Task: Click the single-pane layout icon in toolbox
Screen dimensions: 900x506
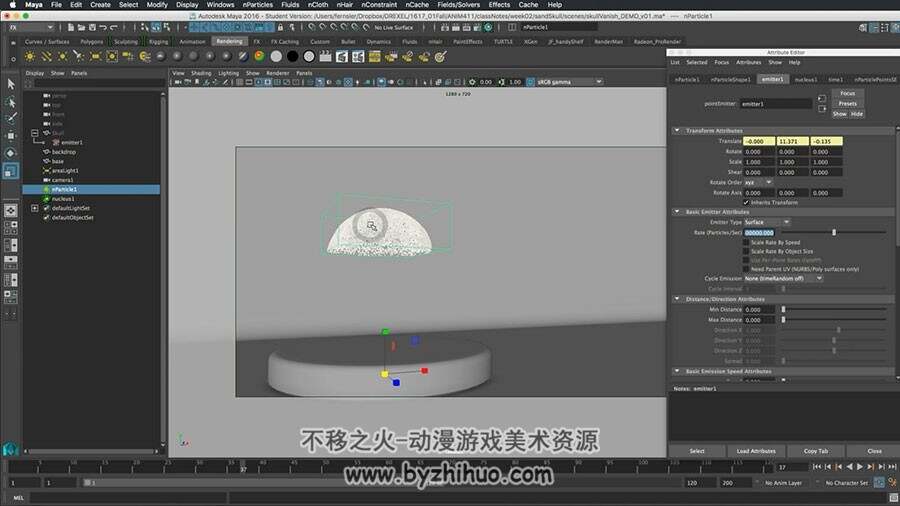Action: (x=10, y=211)
